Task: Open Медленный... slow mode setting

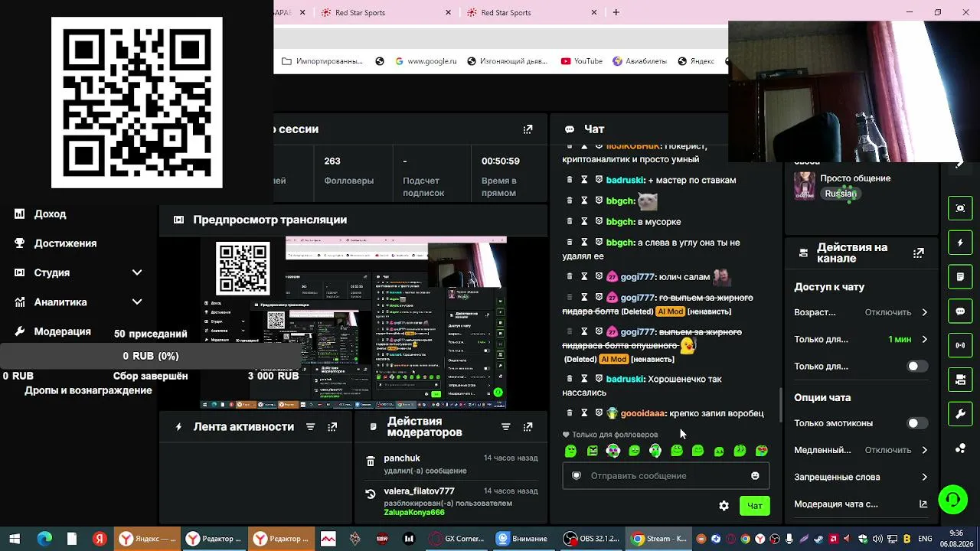Action: (x=861, y=450)
